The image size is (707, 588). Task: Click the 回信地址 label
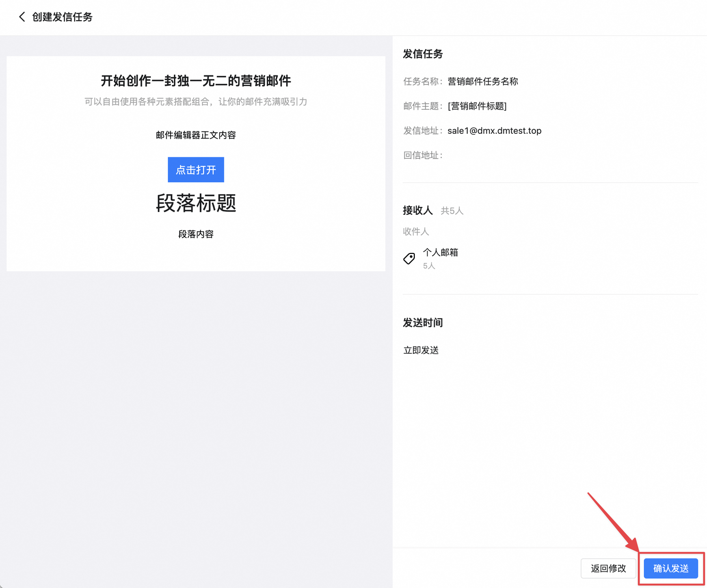pos(423,155)
